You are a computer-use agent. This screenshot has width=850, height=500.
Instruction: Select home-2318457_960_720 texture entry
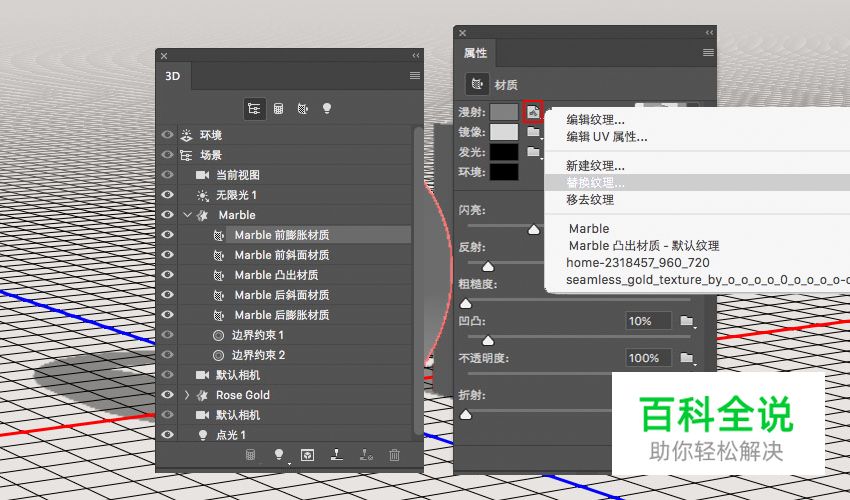pyautogui.click(x=638, y=263)
